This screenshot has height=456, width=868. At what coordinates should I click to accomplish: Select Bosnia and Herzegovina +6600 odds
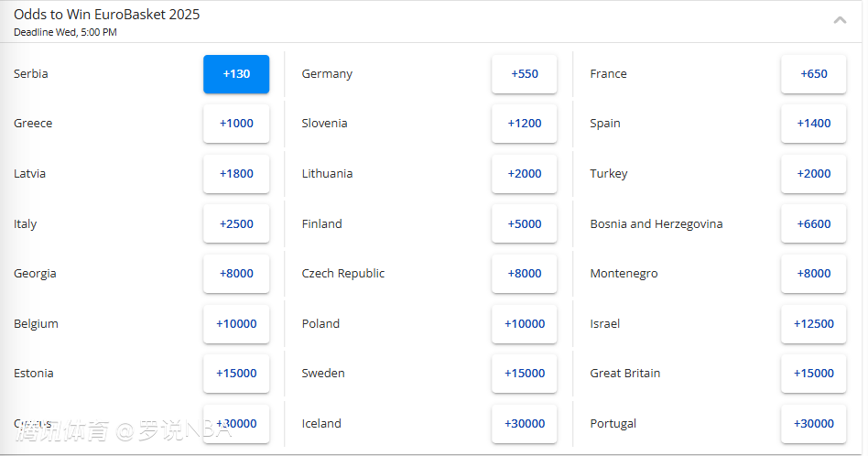pyautogui.click(x=814, y=224)
